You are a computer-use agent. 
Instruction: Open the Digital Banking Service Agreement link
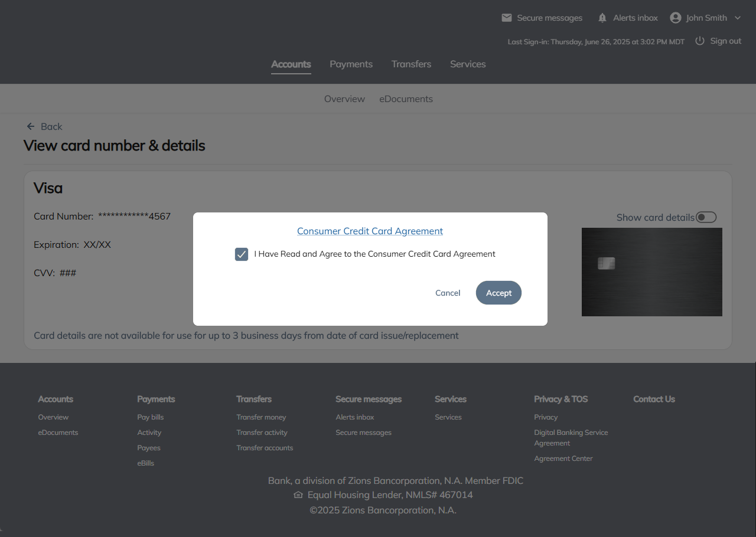pyautogui.click(x=571, y=438)
